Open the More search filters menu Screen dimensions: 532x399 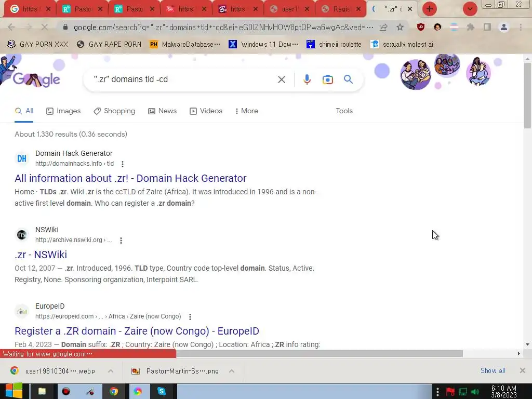click(247, 111)
